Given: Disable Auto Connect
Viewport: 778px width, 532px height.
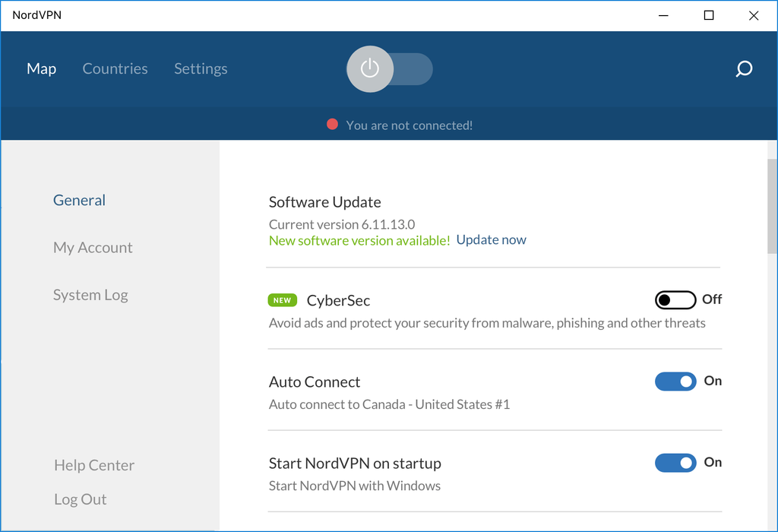Looking at the screenshot, I should (675, 381).
